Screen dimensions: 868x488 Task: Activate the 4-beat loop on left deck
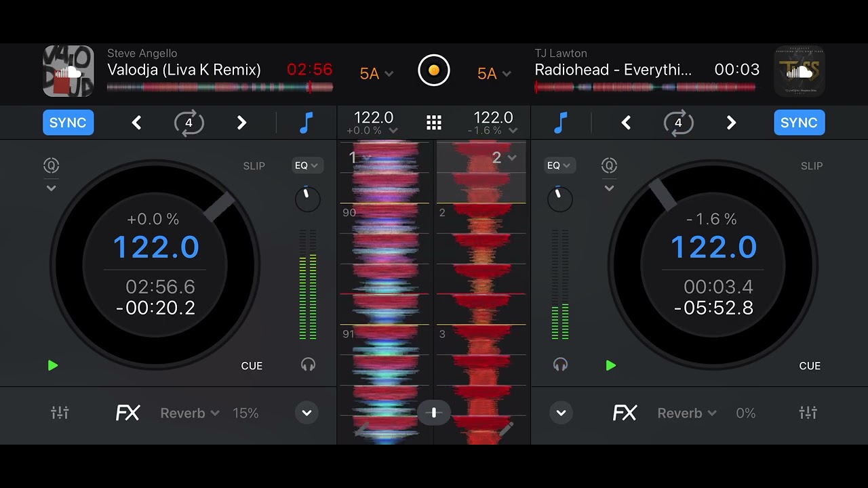(189, 123)
